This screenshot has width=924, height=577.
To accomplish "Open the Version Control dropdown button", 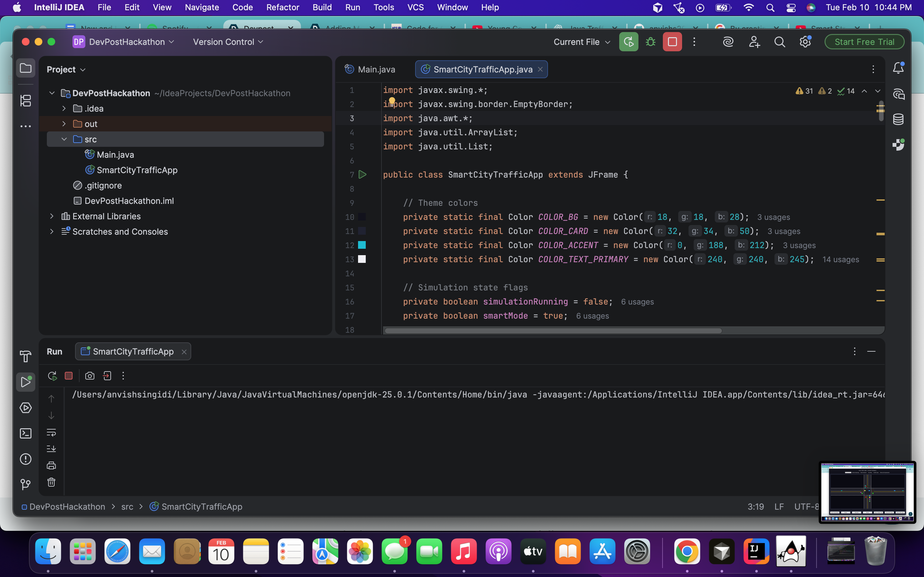I will click(x=228, y=42).
